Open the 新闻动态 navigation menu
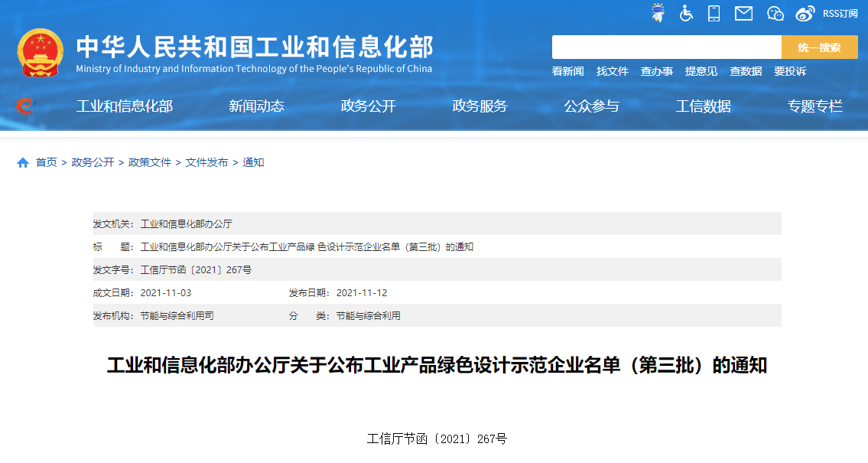This screenshot has height=463, width=868. coord(256,106)
